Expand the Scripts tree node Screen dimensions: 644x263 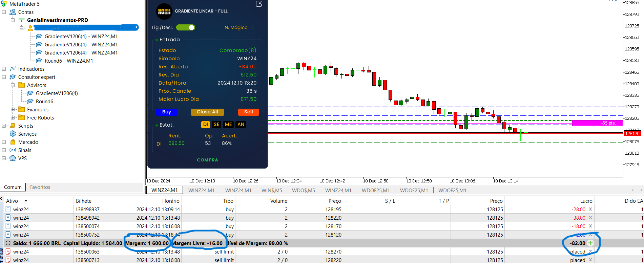(4, 126)
